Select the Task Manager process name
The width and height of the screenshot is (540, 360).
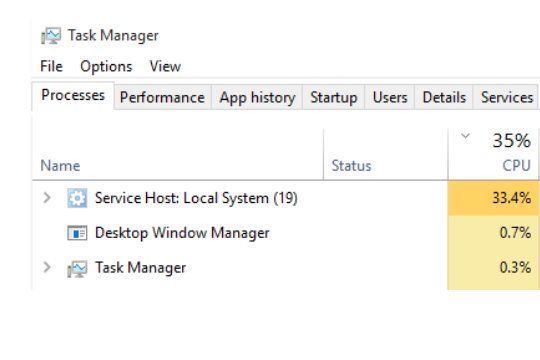[x=140, y=268]
